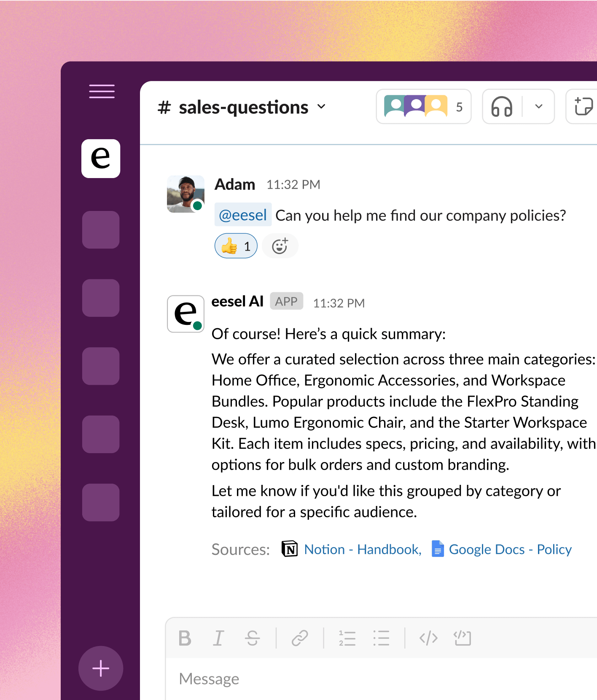Expand the sales-questions channel dropdown

coord(321,107)
